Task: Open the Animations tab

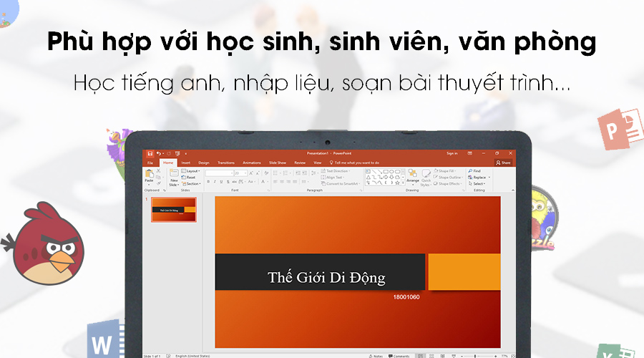Action: 252,163
